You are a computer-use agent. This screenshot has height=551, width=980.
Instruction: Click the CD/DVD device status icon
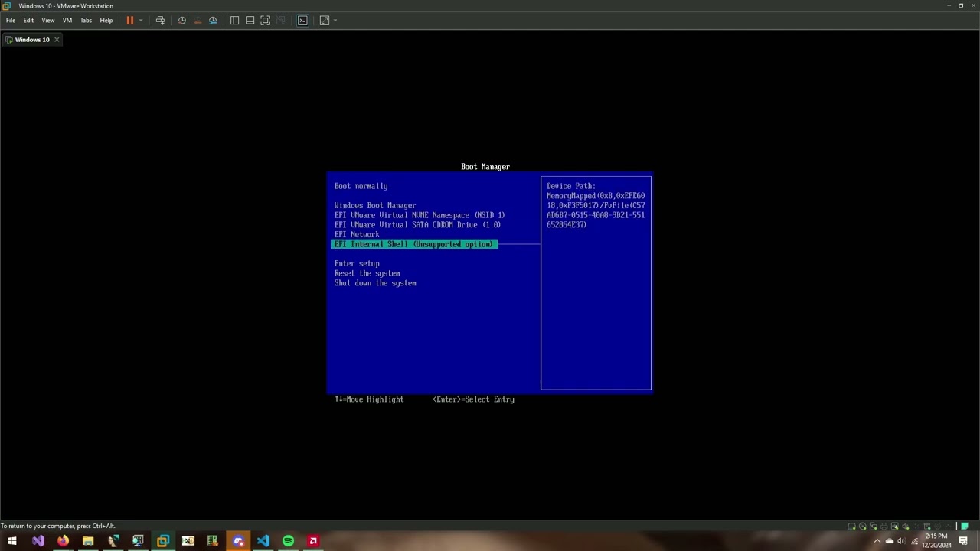pos(863,527)
